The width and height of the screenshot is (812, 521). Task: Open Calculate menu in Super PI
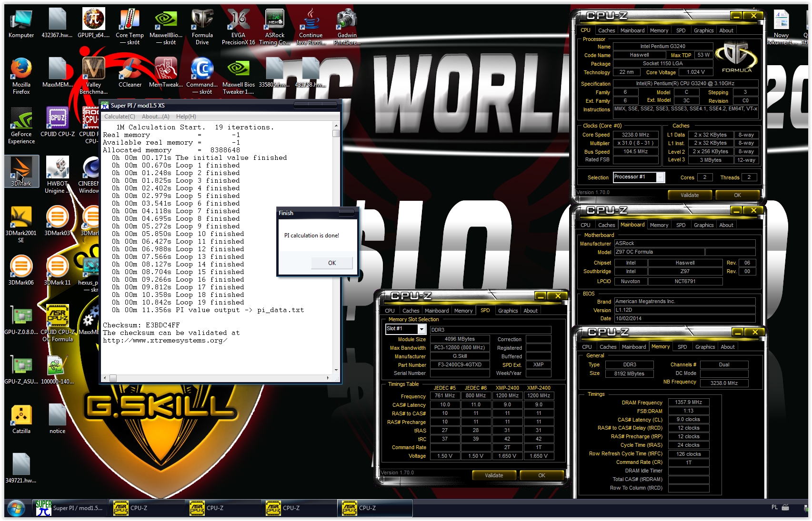click(120, 117)
